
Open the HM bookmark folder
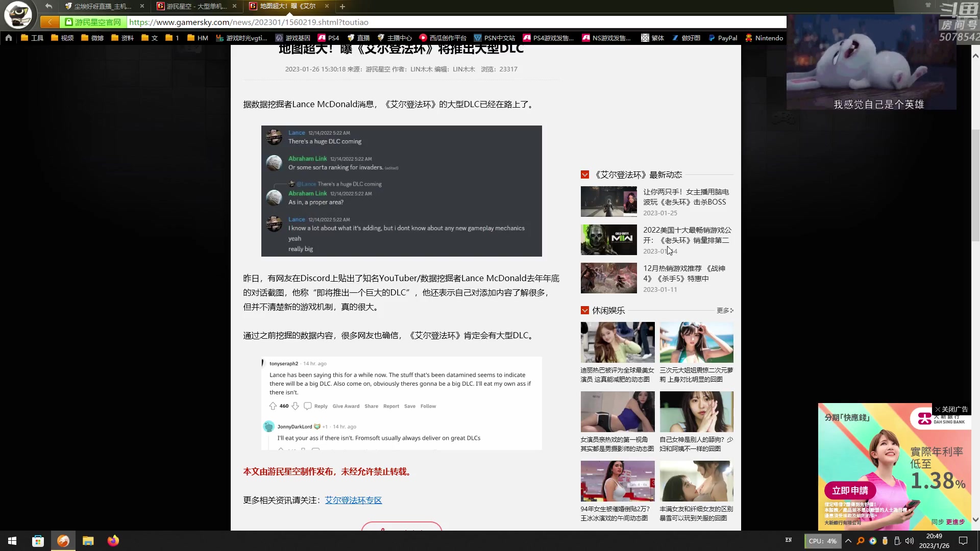(x=198, y=38)
